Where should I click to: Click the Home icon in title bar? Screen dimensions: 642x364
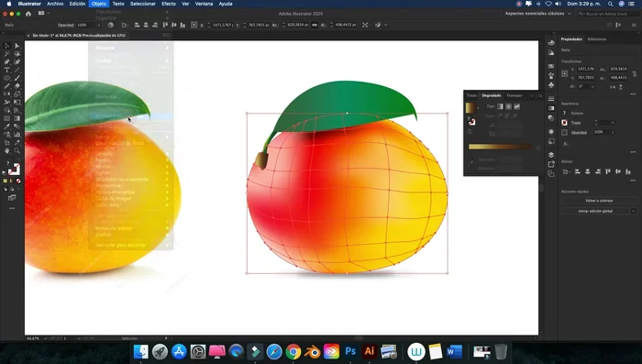(x=28, y=14)
